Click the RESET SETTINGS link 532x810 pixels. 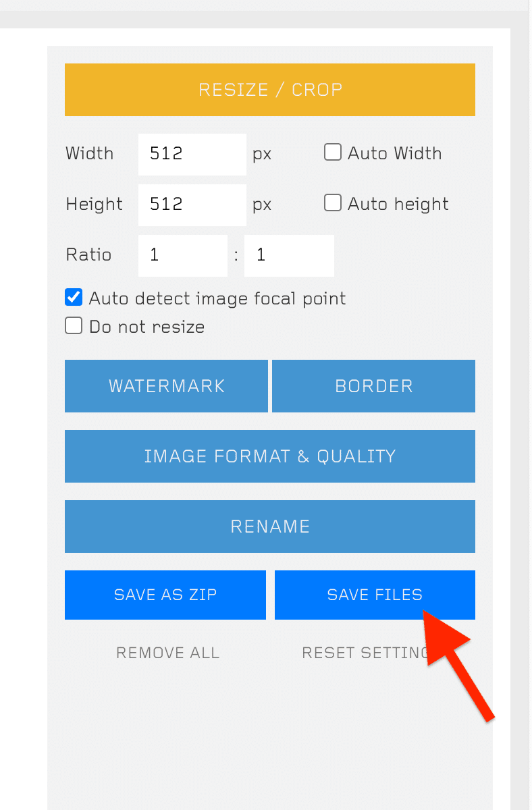365,653
